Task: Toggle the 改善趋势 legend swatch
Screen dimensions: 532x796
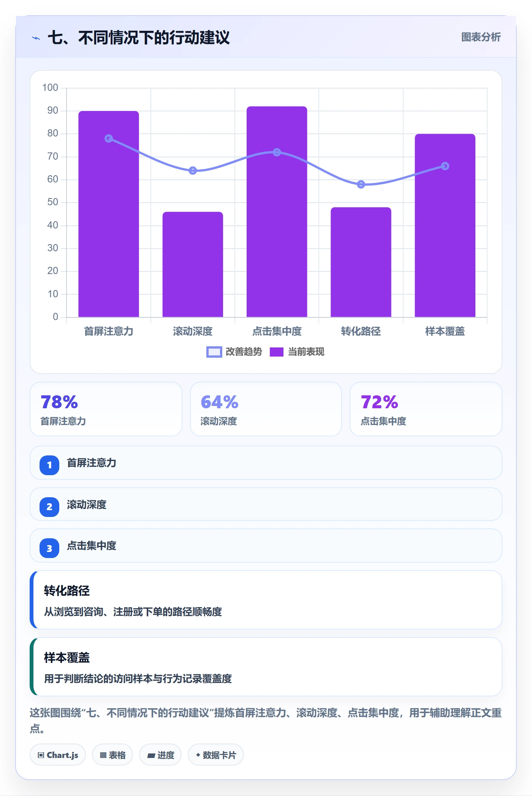Action: pyautogui.click(x=214, y=352)
